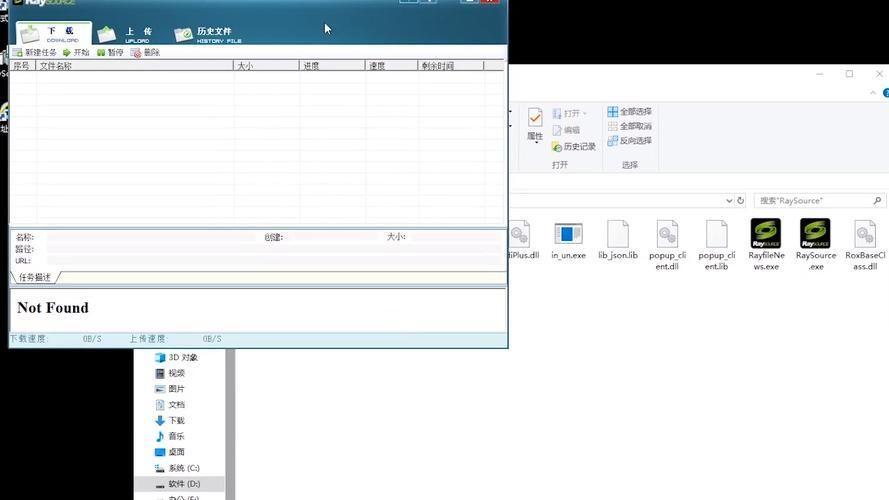The width and height of the screenshot is (889, 500).
Task: Open 软件 (D:) drive in navigation pane
Action: 178,484
